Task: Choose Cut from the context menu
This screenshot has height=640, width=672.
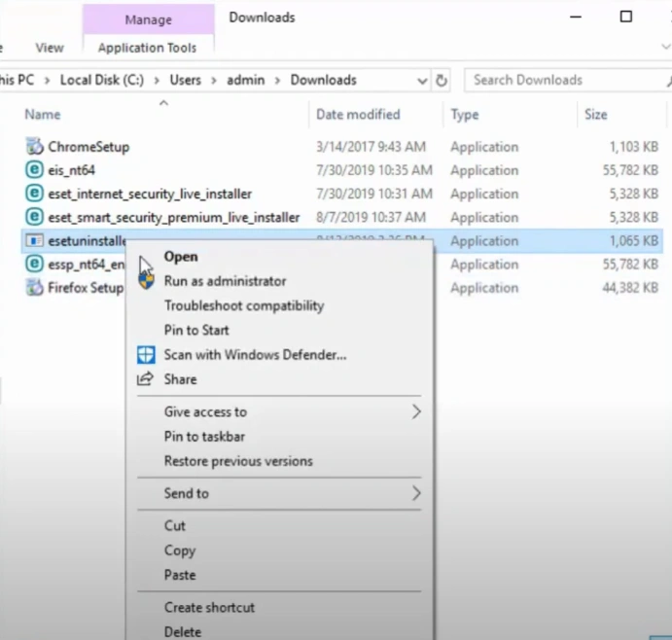Action: 174,525
